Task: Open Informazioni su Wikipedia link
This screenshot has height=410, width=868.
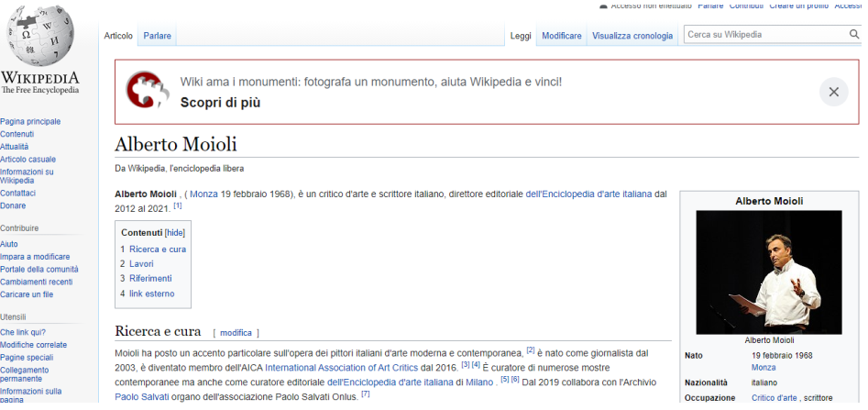Action: [x=27, y=176]
